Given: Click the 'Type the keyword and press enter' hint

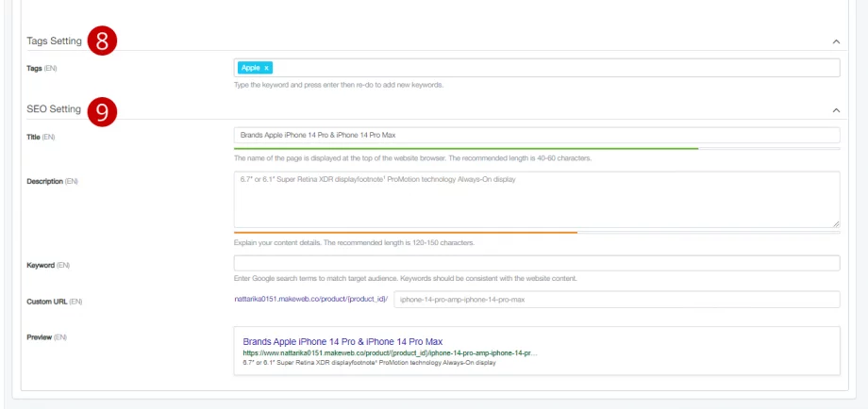Looking at the screenshot, I should [x=339, y=85].
